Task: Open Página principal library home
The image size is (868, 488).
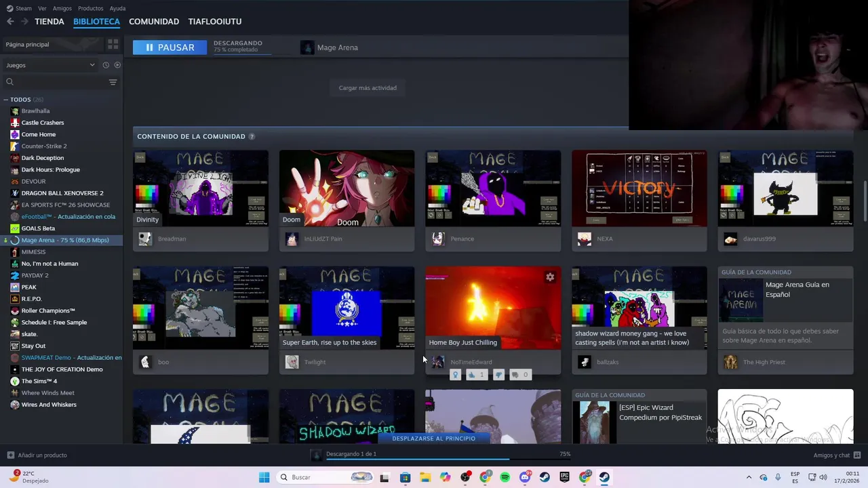Action: [x=51, y=44]
